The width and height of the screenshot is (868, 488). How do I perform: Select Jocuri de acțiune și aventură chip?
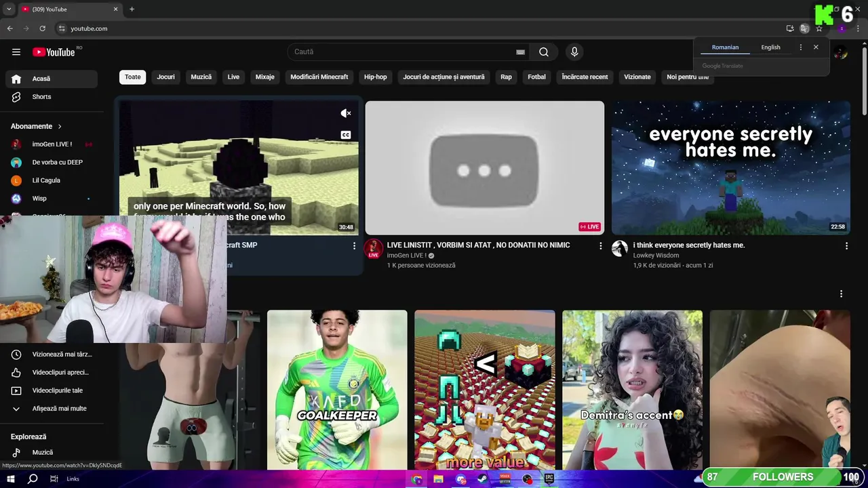pyautogui.click(x=444, y=77)
